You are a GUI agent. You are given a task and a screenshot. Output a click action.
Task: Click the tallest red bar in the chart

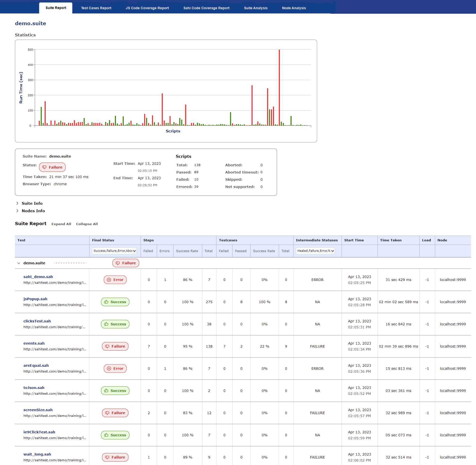pos(279,87)
